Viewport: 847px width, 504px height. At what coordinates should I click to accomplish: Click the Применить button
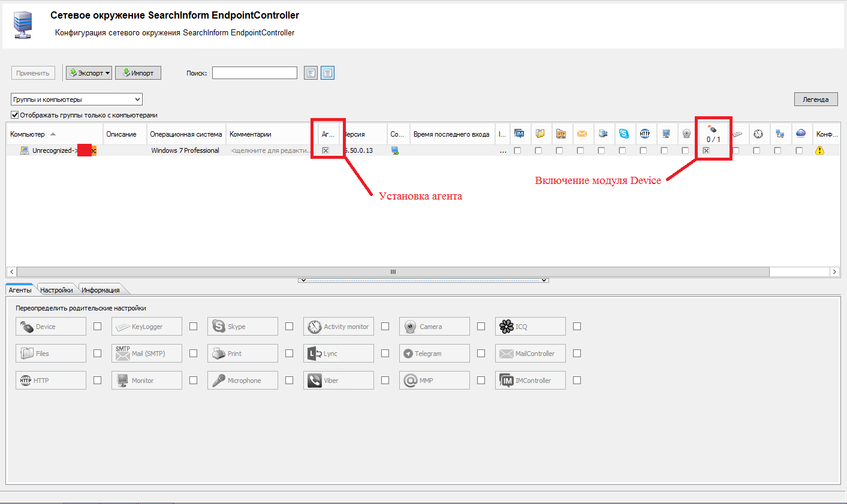tap(33, 73)
